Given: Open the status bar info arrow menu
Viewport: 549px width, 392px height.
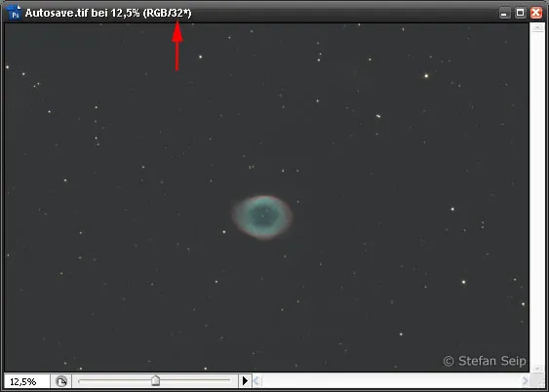Looking at the screenshot, I should [x=245, y=380].
